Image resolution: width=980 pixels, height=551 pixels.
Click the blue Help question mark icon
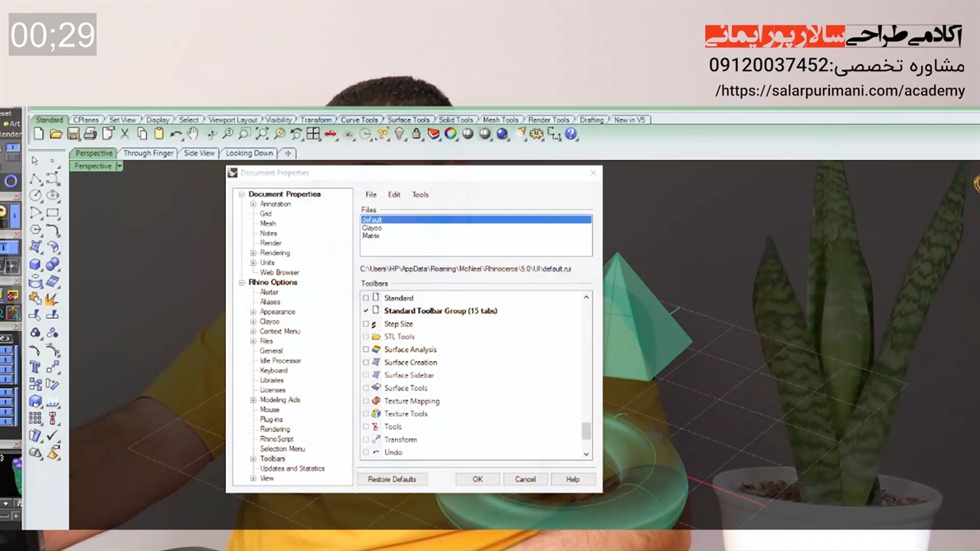570,134
